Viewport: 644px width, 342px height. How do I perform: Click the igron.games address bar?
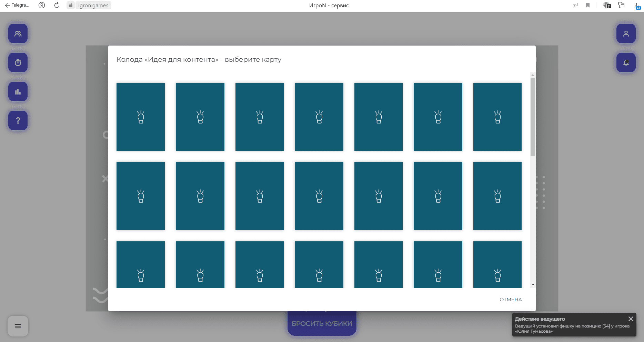pyautogui.click(x=93, y=5)
